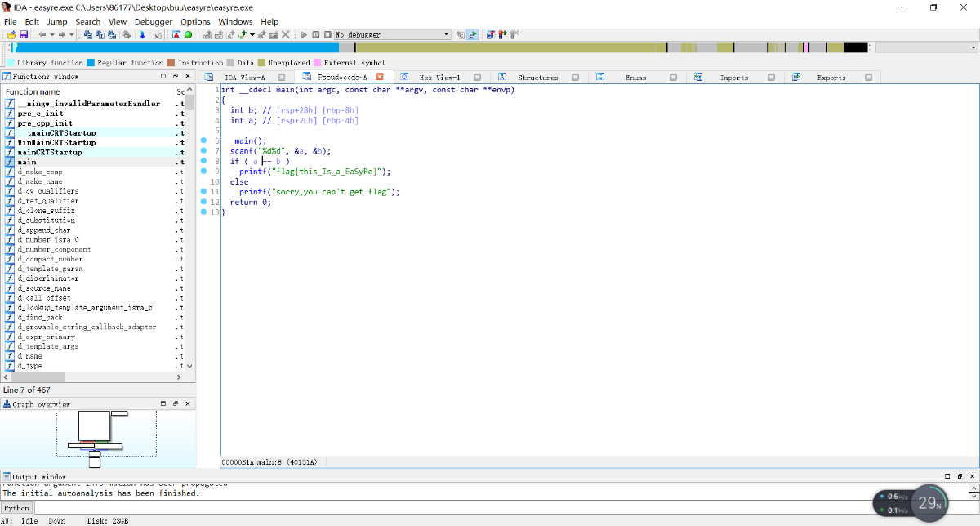Toggle breakpoint dot on line 6
Image resolution: width=980 pixels, height=526 pixels.
click(x=203, y=140)
